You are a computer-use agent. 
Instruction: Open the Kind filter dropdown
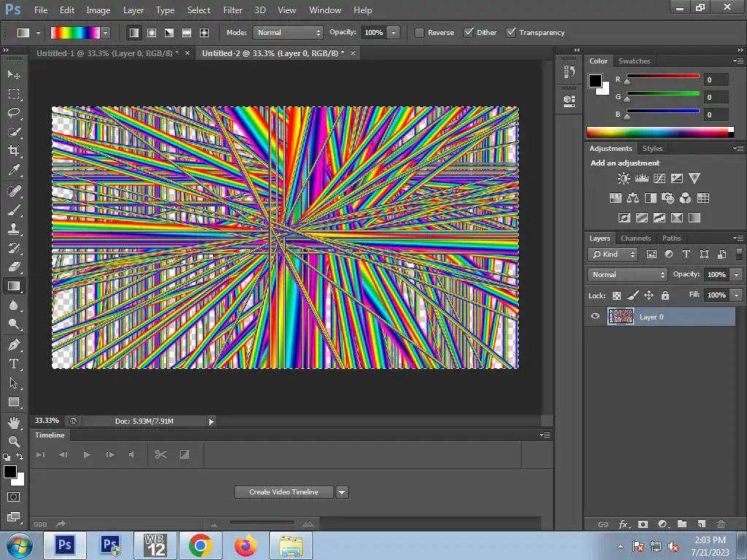613,254
